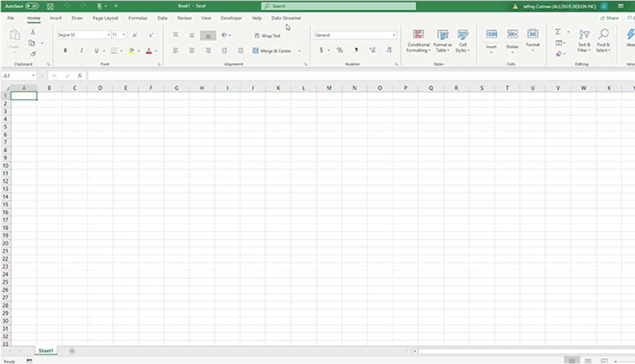Switch to the Page Layout tab
Image resolution: width=635 pixels, height=364 pixels.
click(105, 18)
